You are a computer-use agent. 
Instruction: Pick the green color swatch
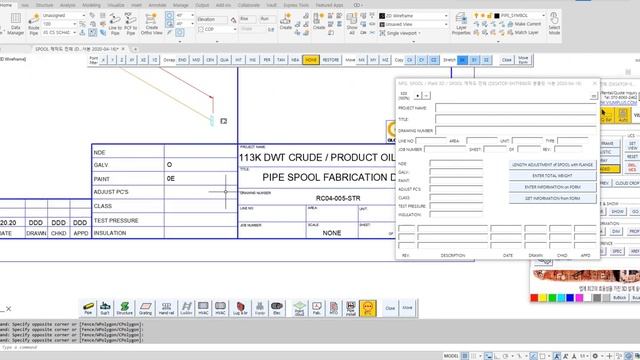coord(552,298)
